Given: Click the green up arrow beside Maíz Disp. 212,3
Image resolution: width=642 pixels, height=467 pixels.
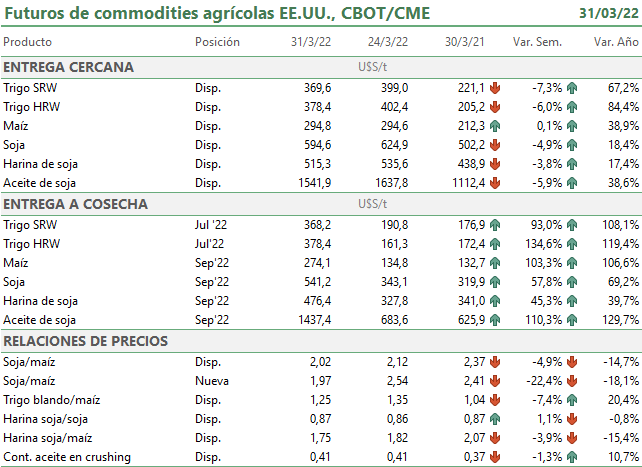Looking at the screenshot, I should click(495, 126).
